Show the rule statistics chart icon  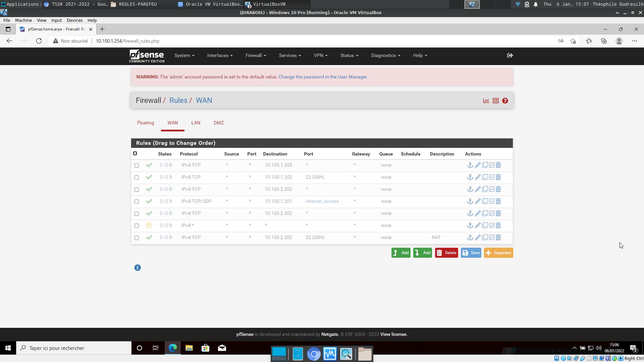[x=486, y=101]
